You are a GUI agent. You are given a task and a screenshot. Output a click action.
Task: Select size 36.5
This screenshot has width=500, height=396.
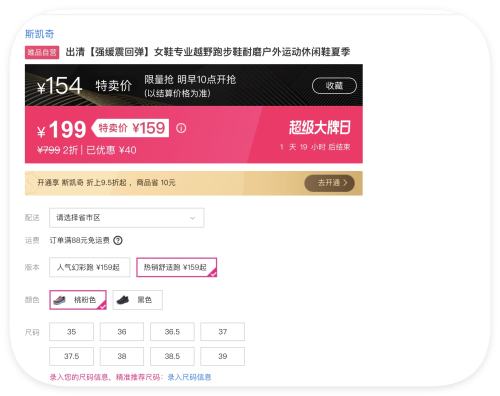pyautogui.click(x=172, y=332)
